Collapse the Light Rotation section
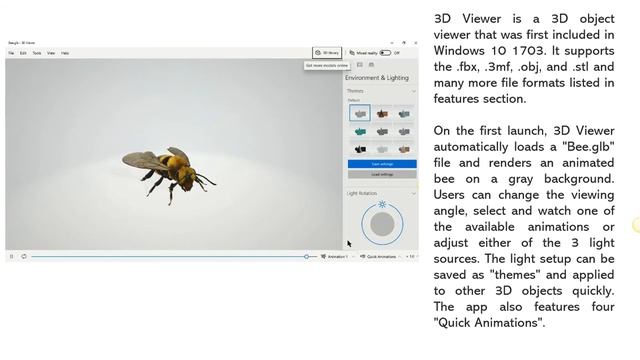Screen dimensions: 640x360 click(413, 193)
